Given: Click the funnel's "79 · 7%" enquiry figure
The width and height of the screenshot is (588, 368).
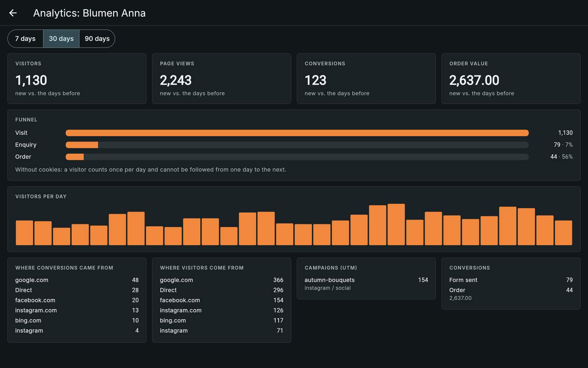Looking at the screenshot, I should coord(563,145).
